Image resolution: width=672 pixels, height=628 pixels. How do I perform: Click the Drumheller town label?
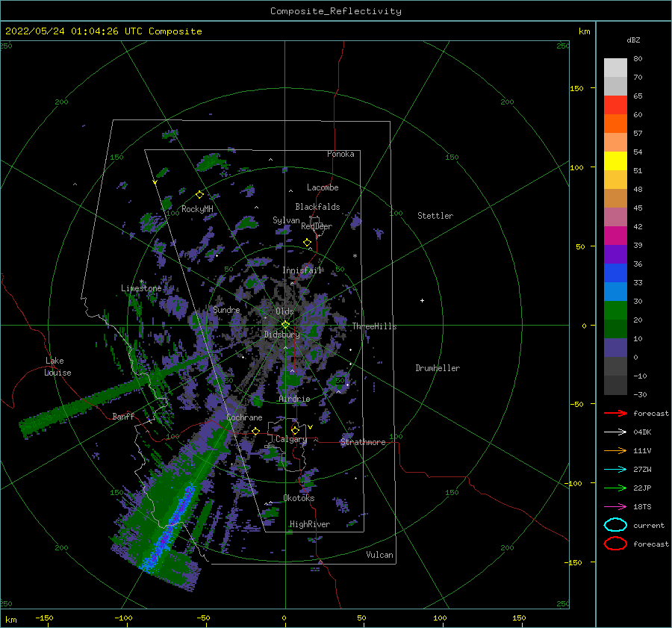pos(438,368)
